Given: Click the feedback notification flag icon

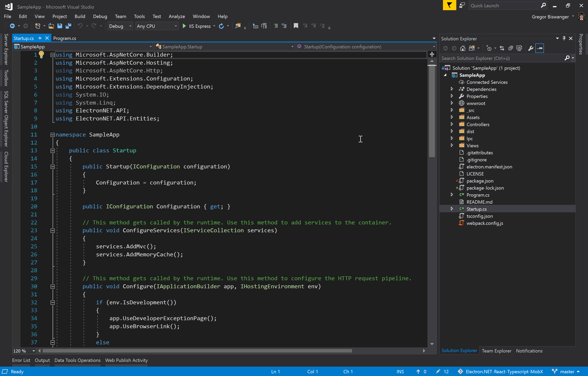Looking at the screenshot, I should (x=449, y=5).
